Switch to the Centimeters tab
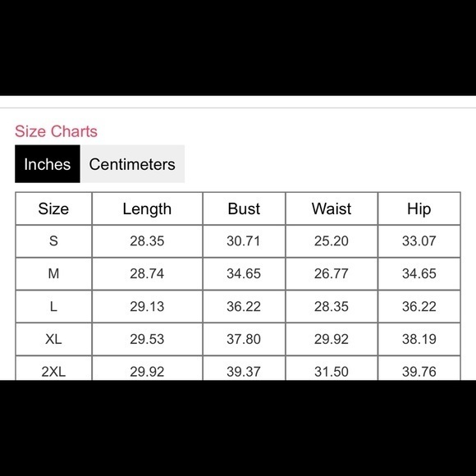 pos(133,164)
